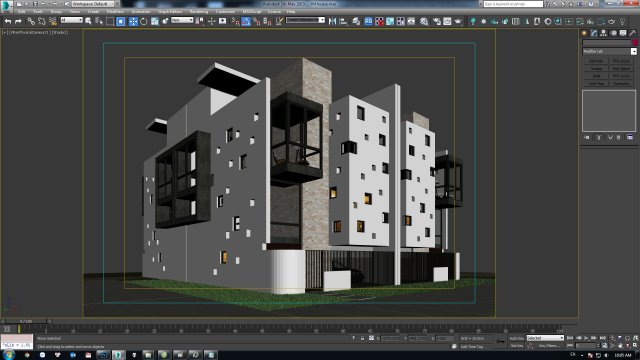The width and height of the screenshot is (640, 360).
Task: Click the light bulb icon in toolbar
Action: click(x=622, y=21)
